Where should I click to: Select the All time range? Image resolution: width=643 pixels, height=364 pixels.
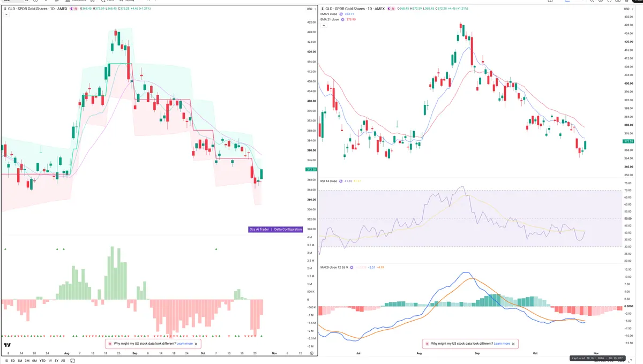click(x=63, y=361)
